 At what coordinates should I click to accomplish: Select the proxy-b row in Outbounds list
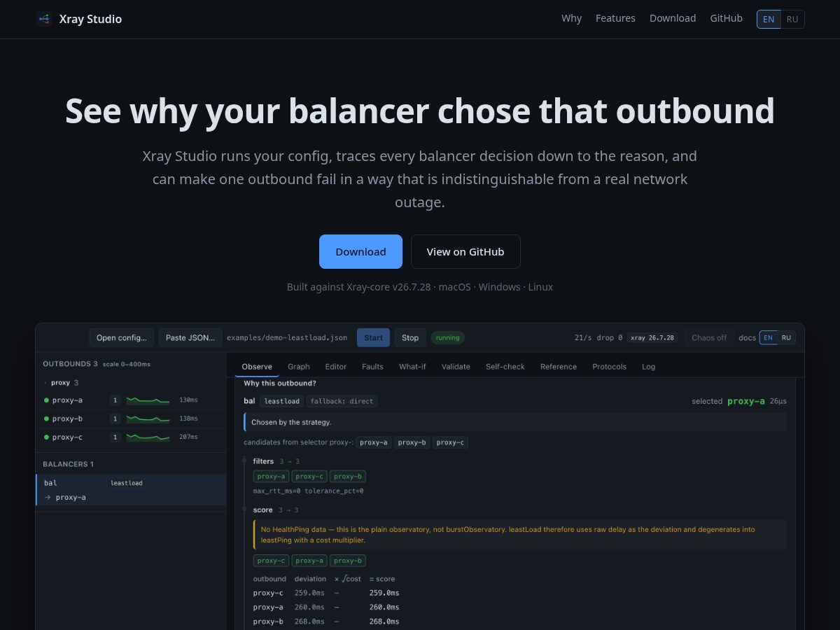pos(130,419)
